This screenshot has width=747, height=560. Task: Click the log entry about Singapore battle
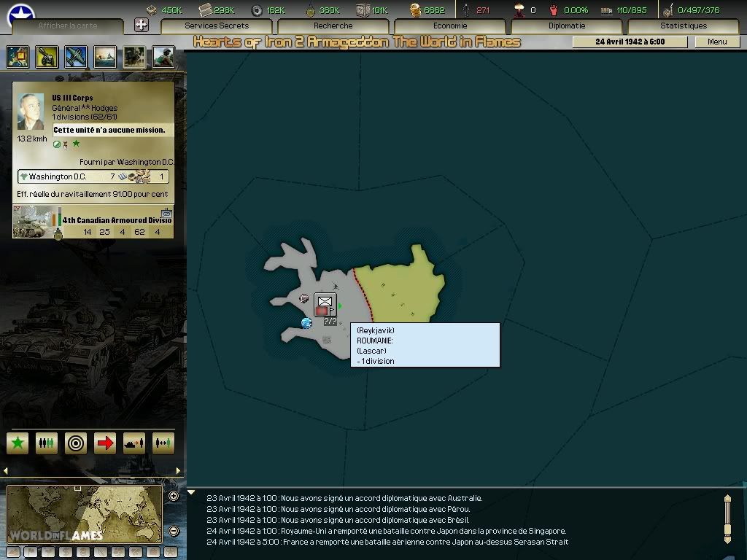pos(387,531)
